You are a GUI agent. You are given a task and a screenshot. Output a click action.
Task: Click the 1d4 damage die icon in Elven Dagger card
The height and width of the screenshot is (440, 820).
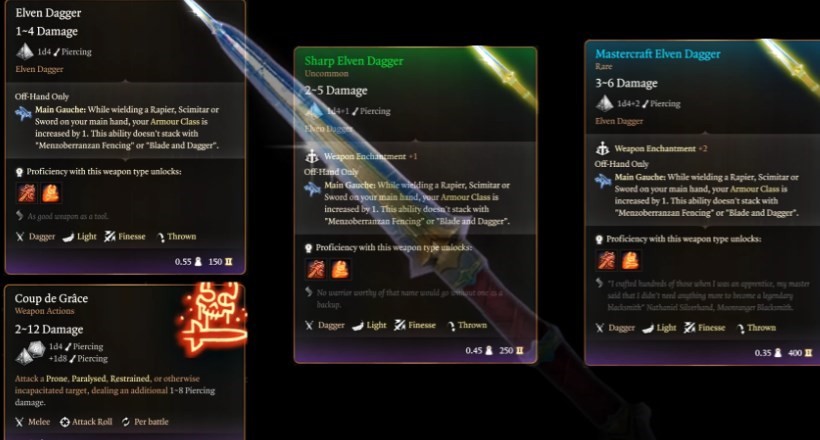[25, 51]
